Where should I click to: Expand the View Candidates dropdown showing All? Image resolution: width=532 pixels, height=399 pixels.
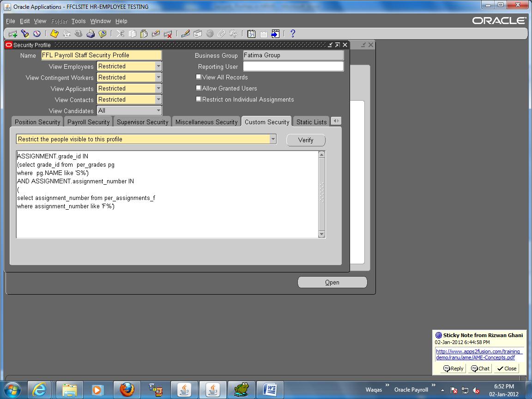[158, 110]
